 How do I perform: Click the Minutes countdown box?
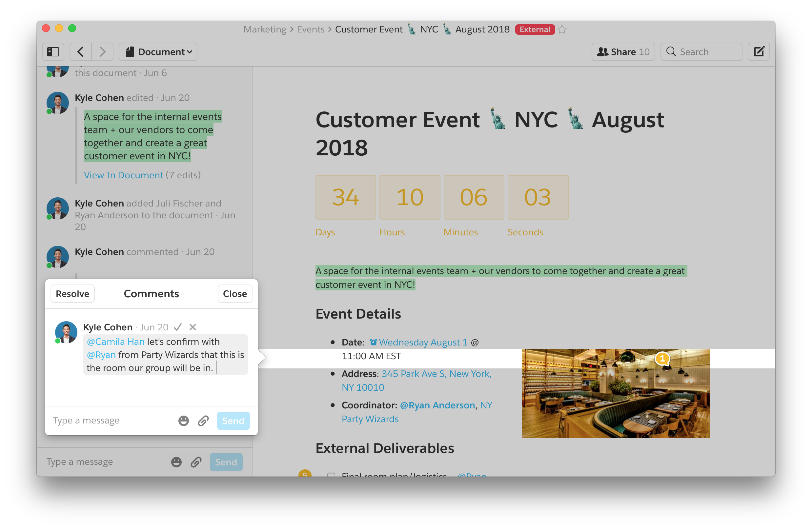click(474, 197)
